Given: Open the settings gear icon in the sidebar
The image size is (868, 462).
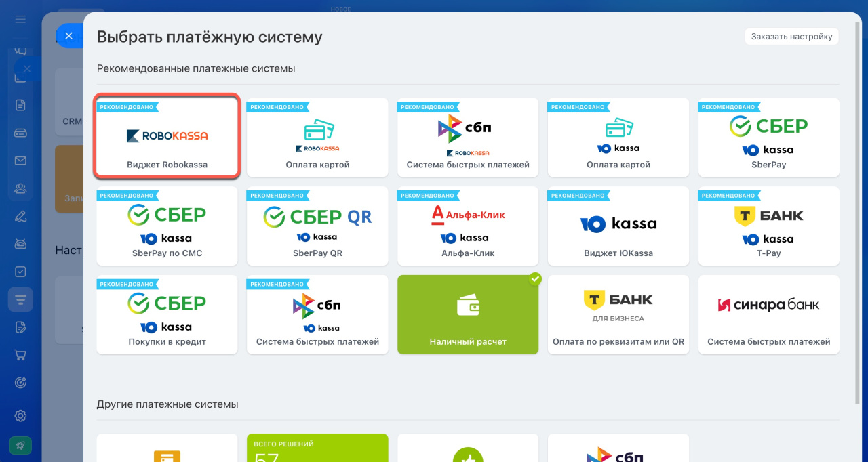Looking at the screenshot, I should click(x=20, y=415).
